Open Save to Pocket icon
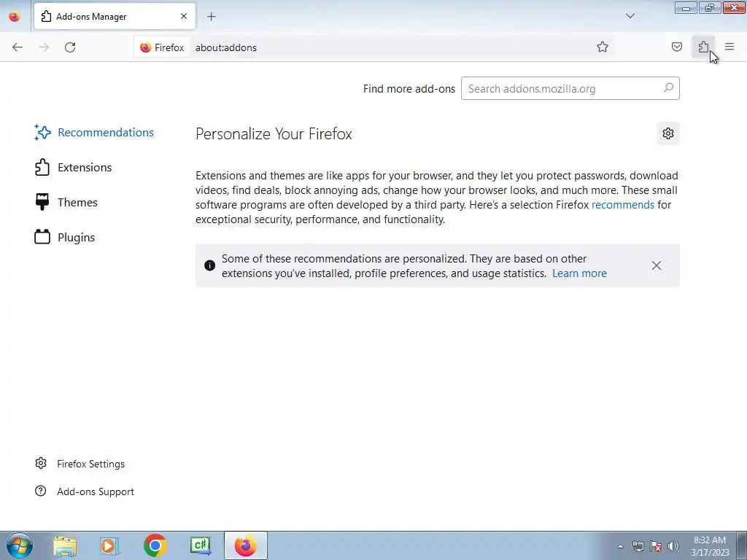747x560 pixels. 676,47
